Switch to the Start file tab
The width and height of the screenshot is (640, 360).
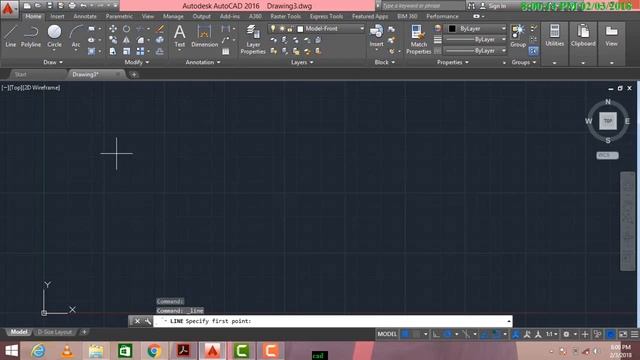click(20, 74)
